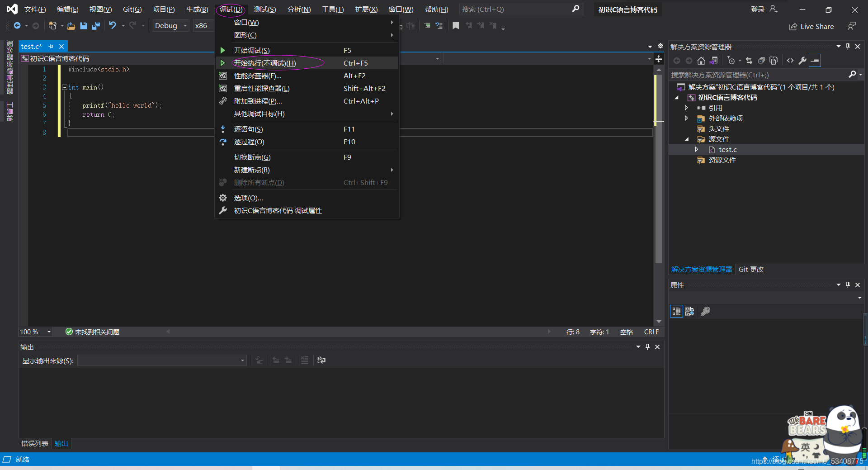Viewport: 868px width, 470px height.
Task: Switch views icon in Solution Explorer toolbar
Action: coord(714,61)
